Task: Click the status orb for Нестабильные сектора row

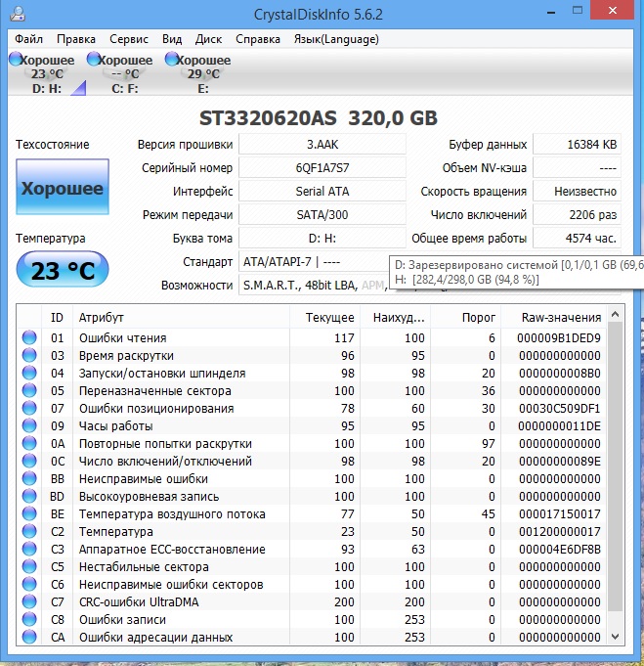Action: coord(29,567)
